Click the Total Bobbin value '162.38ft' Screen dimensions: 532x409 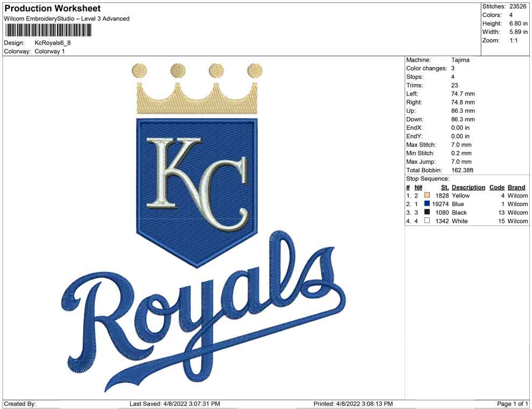pos(462,170)
